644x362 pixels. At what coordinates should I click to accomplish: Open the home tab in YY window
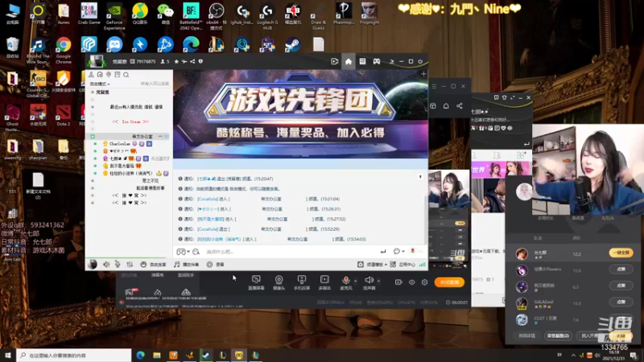(x=349, y=62)
